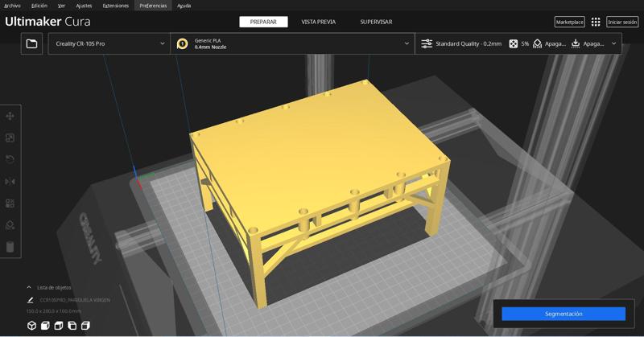Switch to the PREPARAR stage

(x=263, y=22)
